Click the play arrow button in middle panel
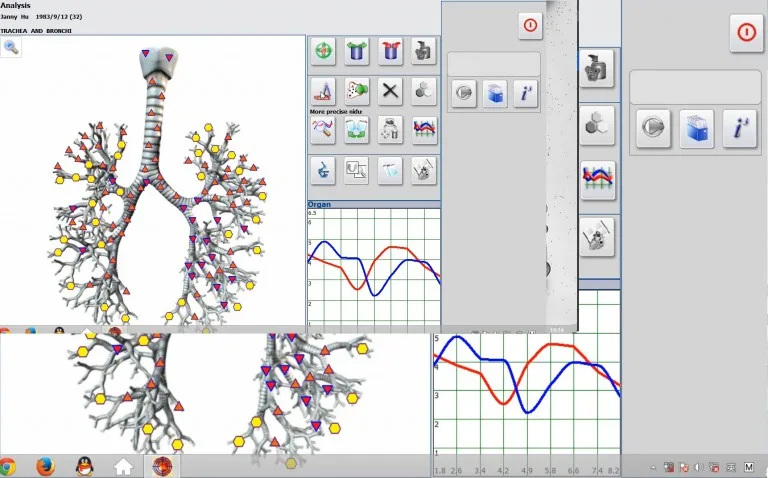The image size is (768, 478). pos(463,94)
